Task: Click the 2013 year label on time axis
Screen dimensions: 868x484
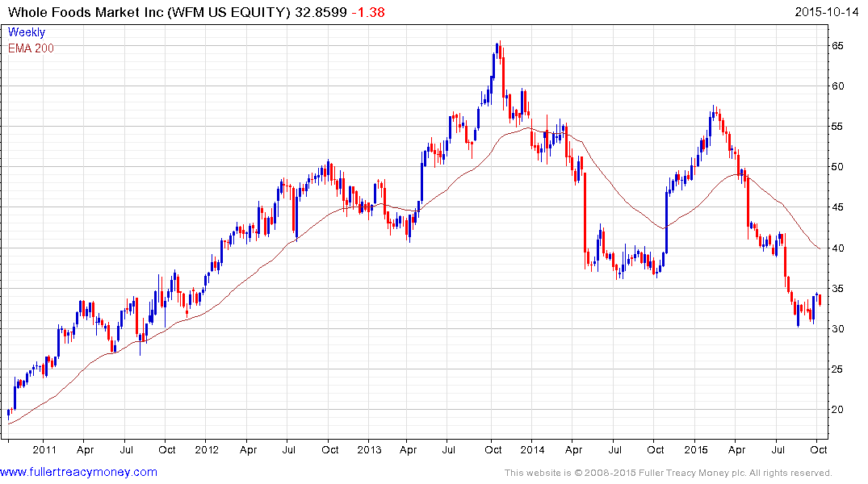Action: (x=369, y=449)
